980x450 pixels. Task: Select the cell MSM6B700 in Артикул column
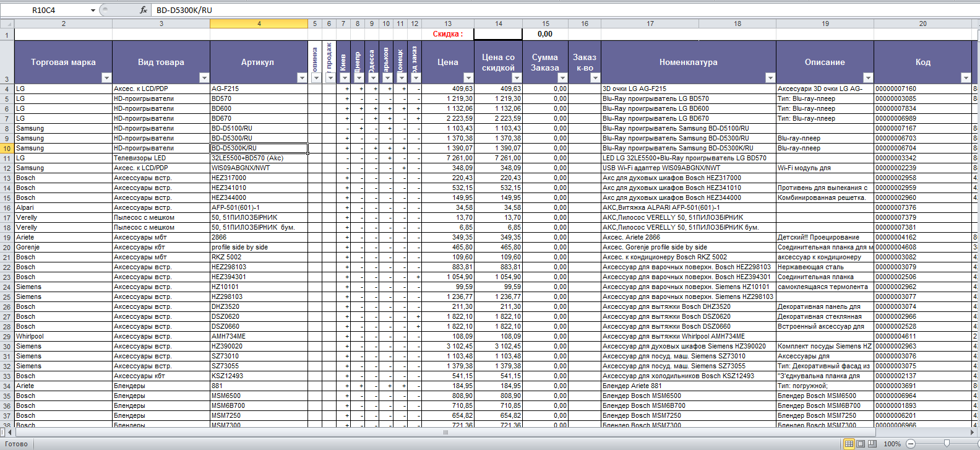point(259,406)
